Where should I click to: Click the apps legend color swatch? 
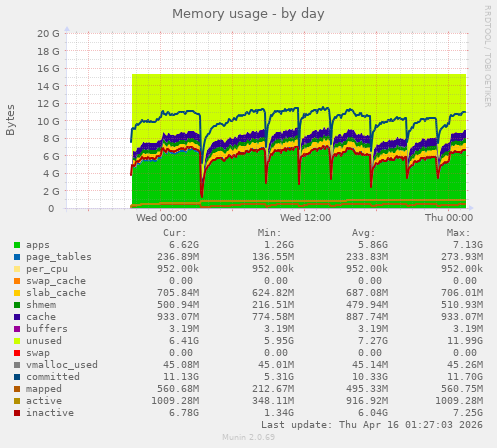pos(17,245)
